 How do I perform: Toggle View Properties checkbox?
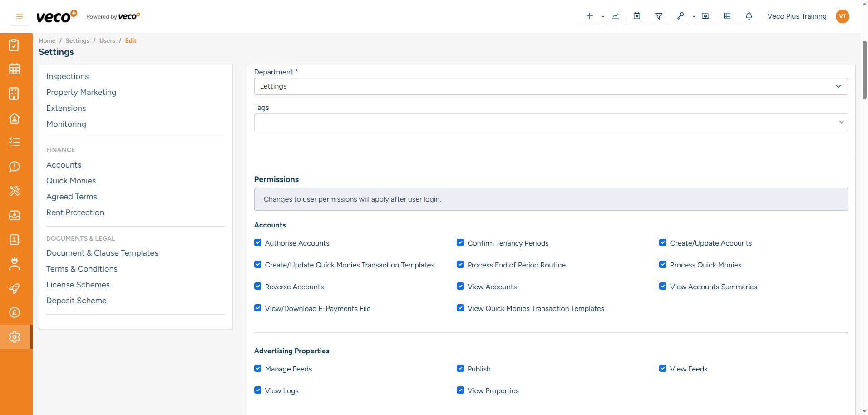click(460, 390)
